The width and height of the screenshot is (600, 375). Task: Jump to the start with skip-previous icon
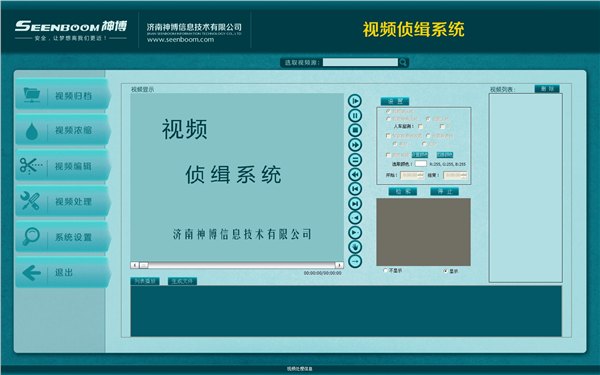tap(355, 189)
